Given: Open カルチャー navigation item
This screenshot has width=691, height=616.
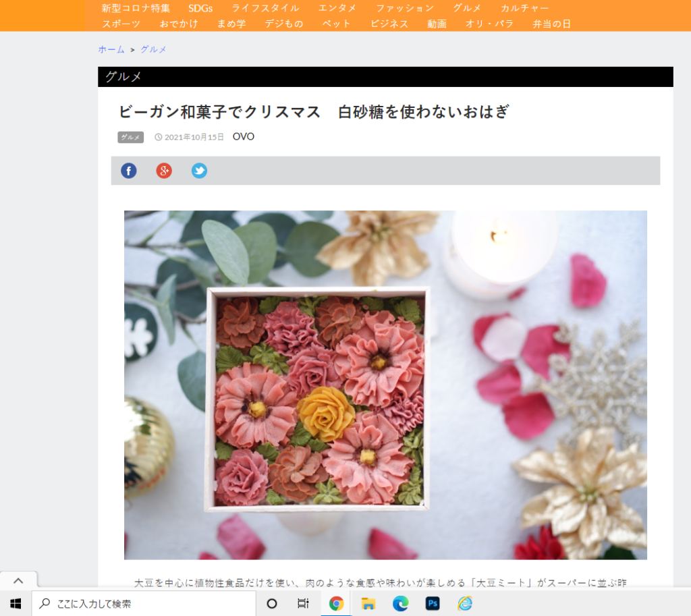Looking at the screenshot, I should click(524, 8).
